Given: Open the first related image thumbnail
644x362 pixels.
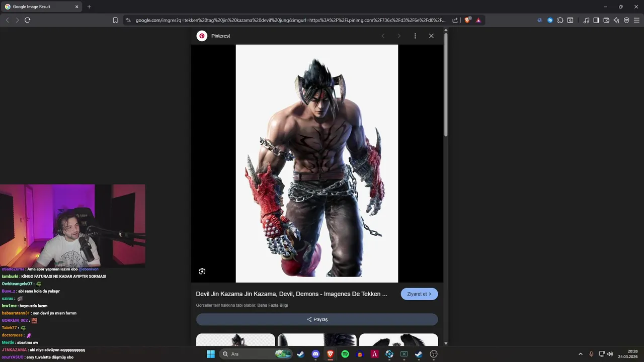Looking at the screenshot, I should pos(235,339).
